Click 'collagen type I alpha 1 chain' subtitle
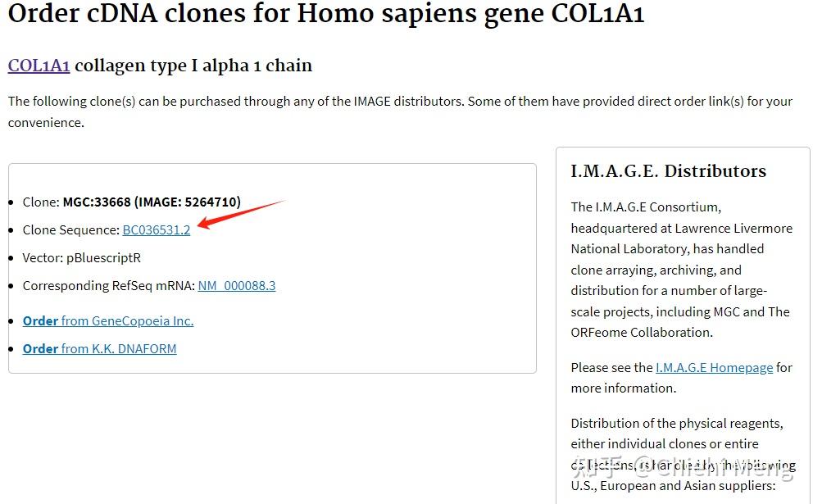 pyautogui.click(x=193, y=66)
